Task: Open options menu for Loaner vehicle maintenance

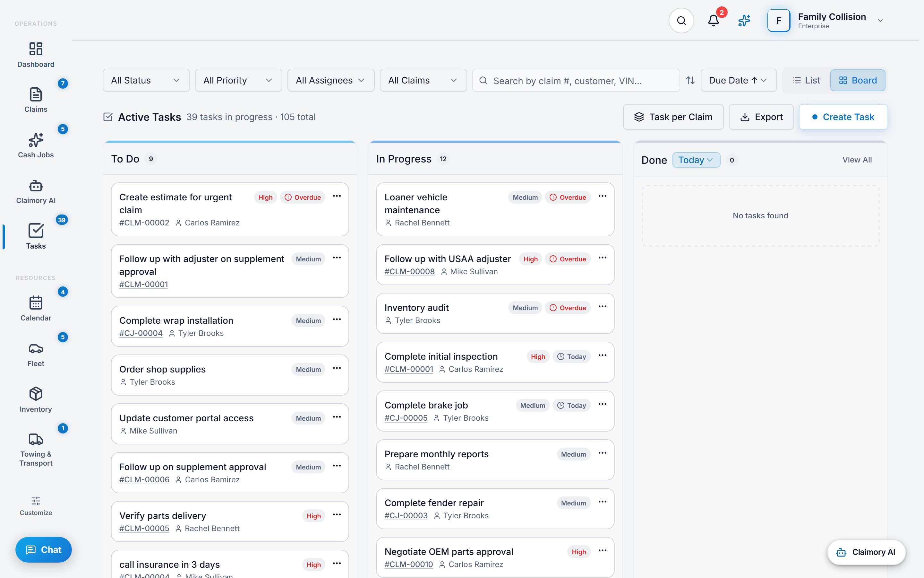Action: pos(603,196)
